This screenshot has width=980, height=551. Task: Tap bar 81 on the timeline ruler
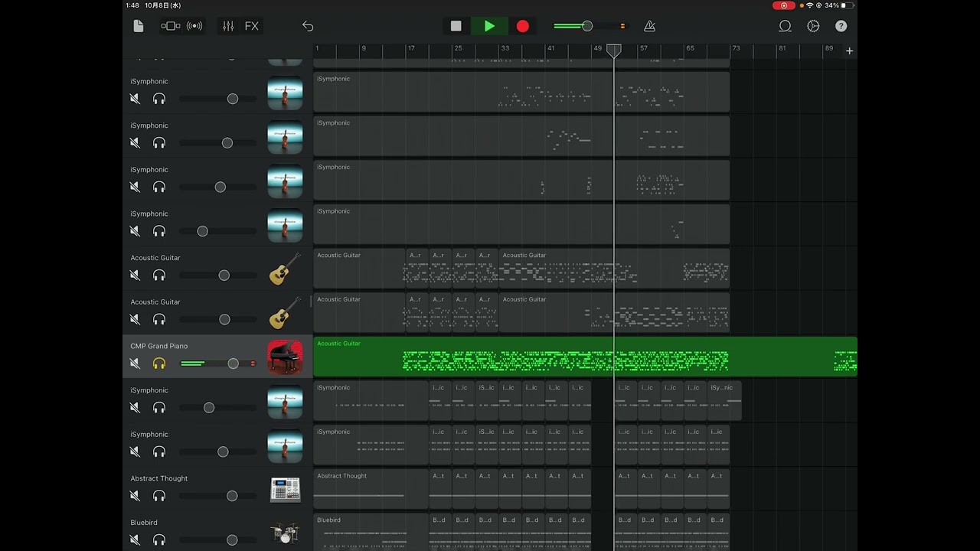(x=782, y=48)
